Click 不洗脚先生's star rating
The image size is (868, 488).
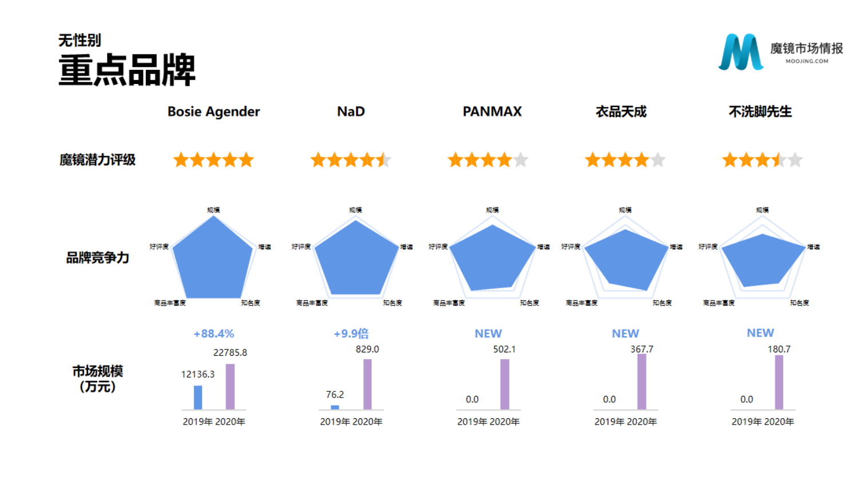tap(762, 160)
